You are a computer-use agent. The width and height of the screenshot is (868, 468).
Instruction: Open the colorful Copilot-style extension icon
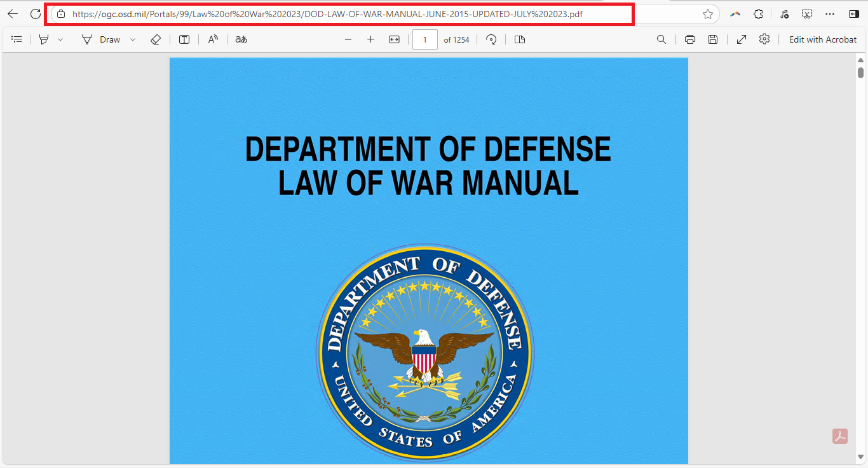pos(735,14)
